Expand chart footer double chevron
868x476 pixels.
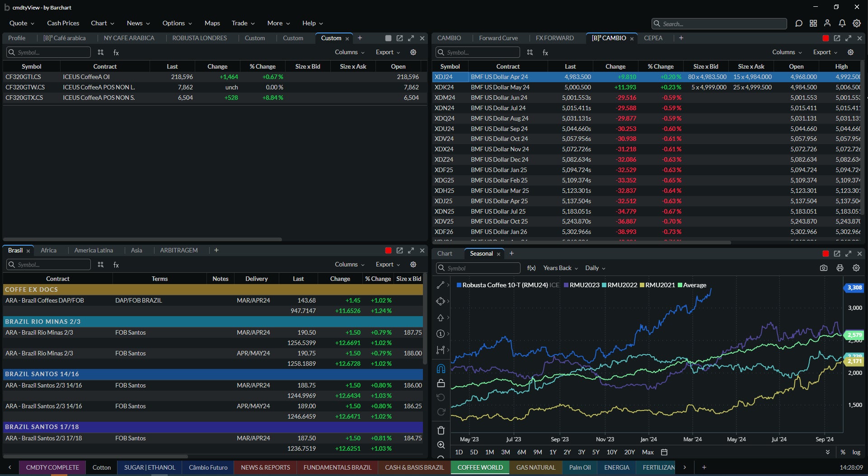(827, 452)
